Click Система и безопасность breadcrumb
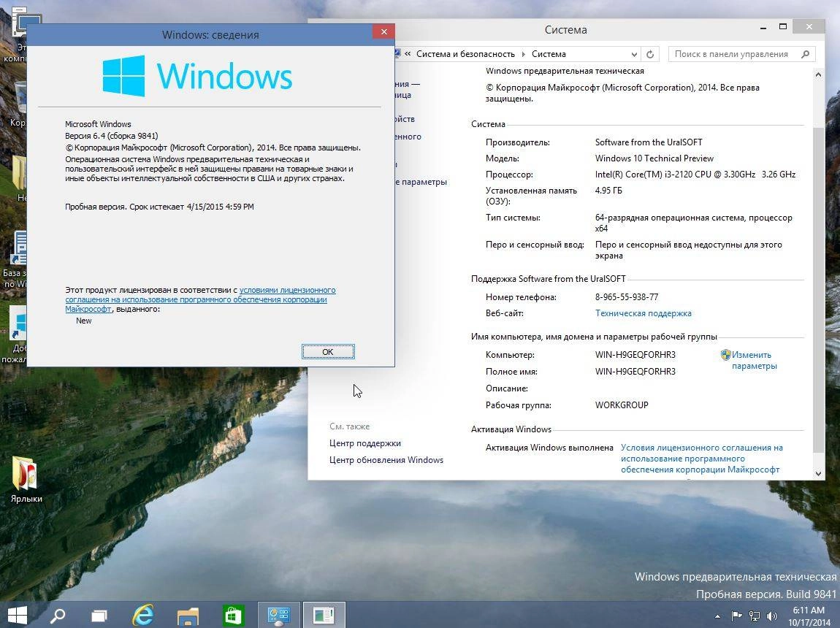This screenshot has height=628, width=840. pos(465,54)
